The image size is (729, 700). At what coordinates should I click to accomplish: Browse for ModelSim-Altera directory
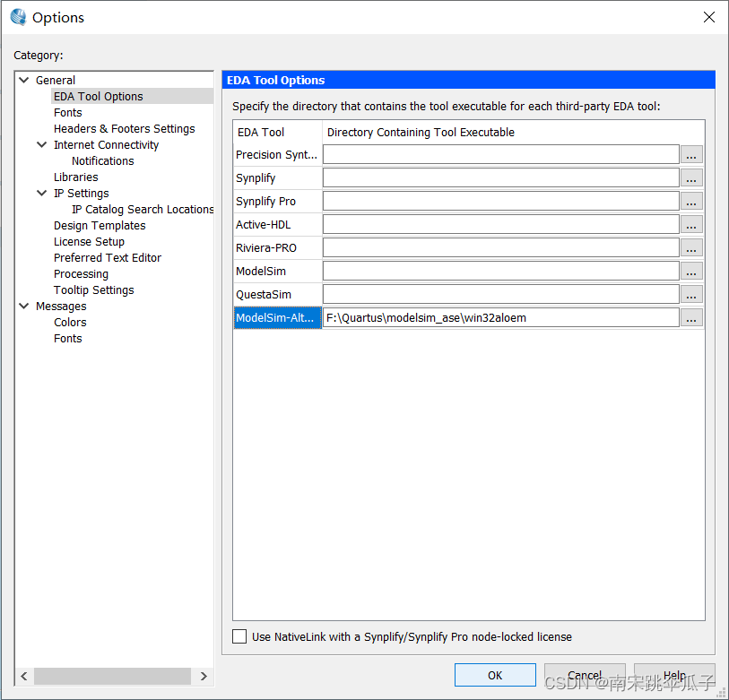pyautogui.click(x=691, y=317)
